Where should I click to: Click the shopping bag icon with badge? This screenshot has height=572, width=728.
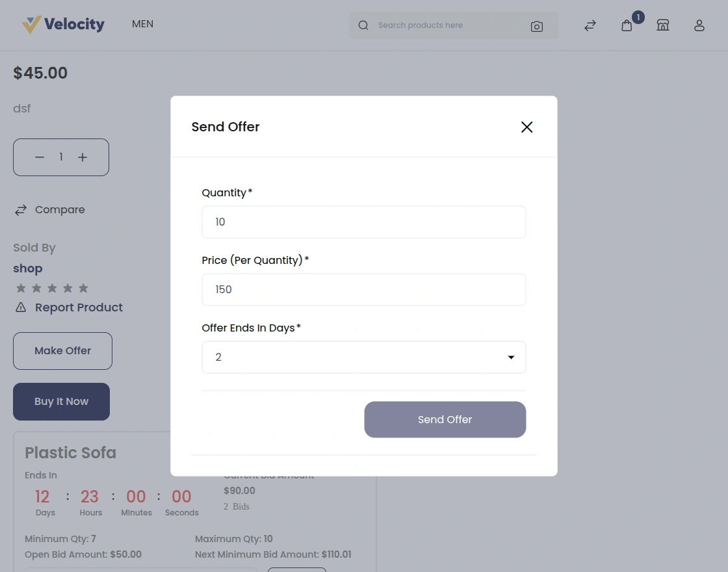(x=626, y=26)
